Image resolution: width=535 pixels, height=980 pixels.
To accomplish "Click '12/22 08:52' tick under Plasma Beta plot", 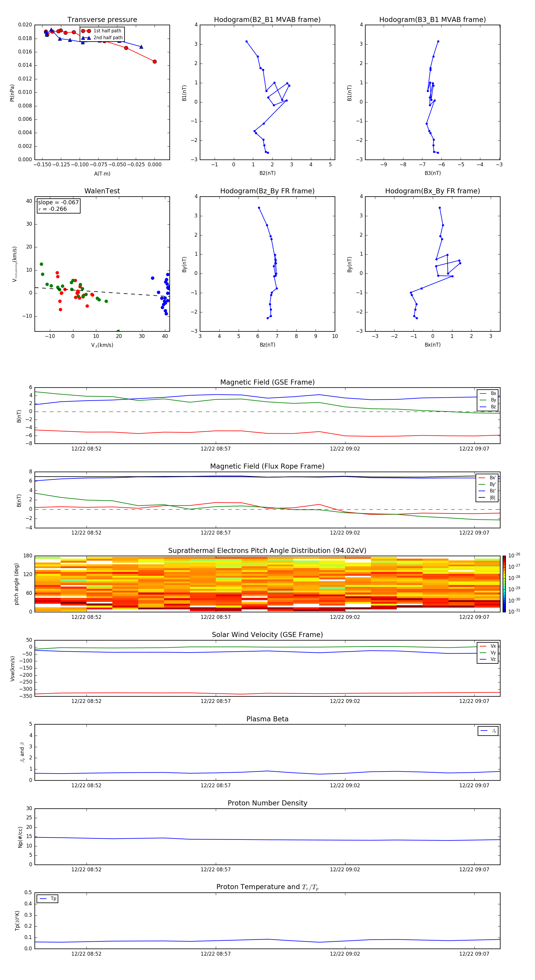I will tap(86, 785).
